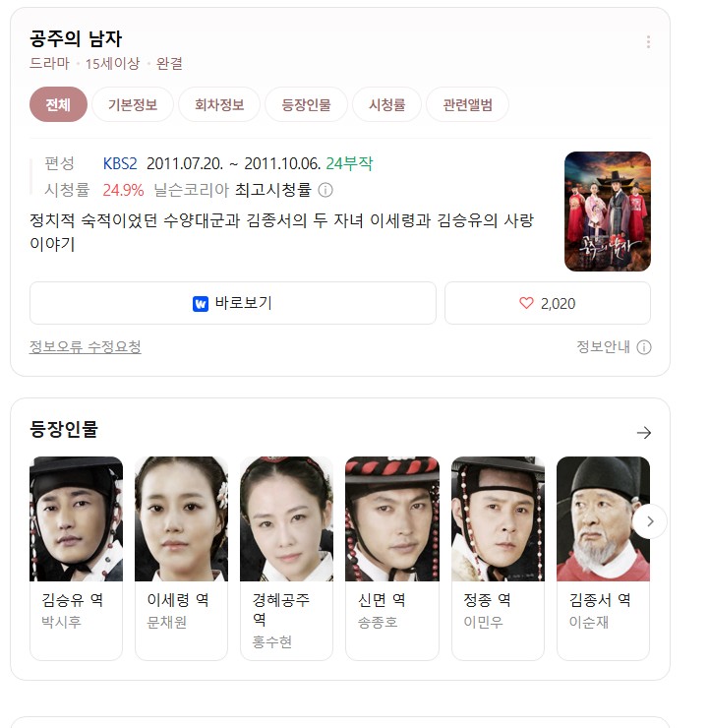Click the heart like icon showing 2,020
709x728 pixels.
click(526, 303)
